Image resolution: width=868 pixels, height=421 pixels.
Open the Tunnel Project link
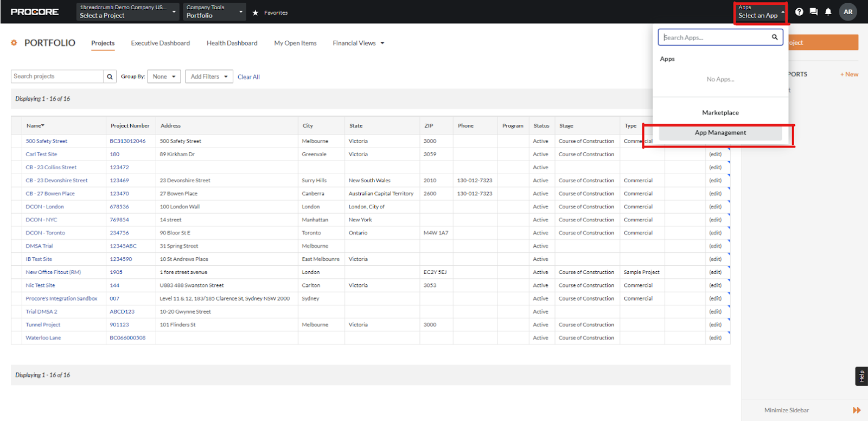coord(43,325)
